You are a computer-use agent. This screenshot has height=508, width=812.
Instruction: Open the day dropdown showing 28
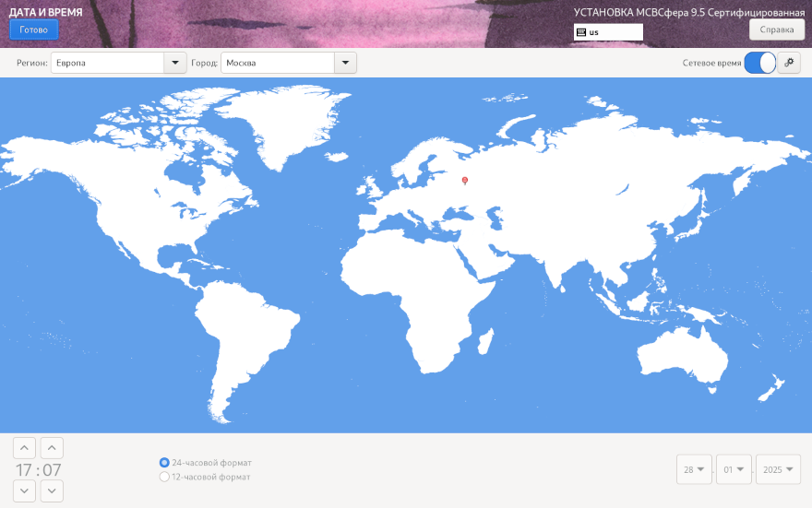pos(694,469)
